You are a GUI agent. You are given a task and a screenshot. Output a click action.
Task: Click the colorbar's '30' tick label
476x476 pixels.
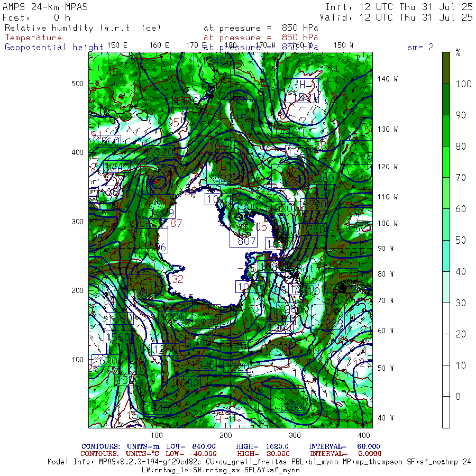coord(461,303)
